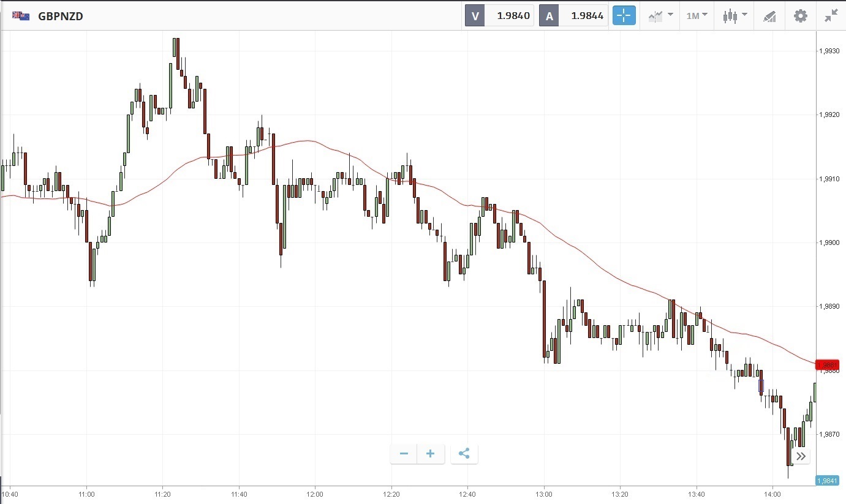Click the red moving average price label

830,365
